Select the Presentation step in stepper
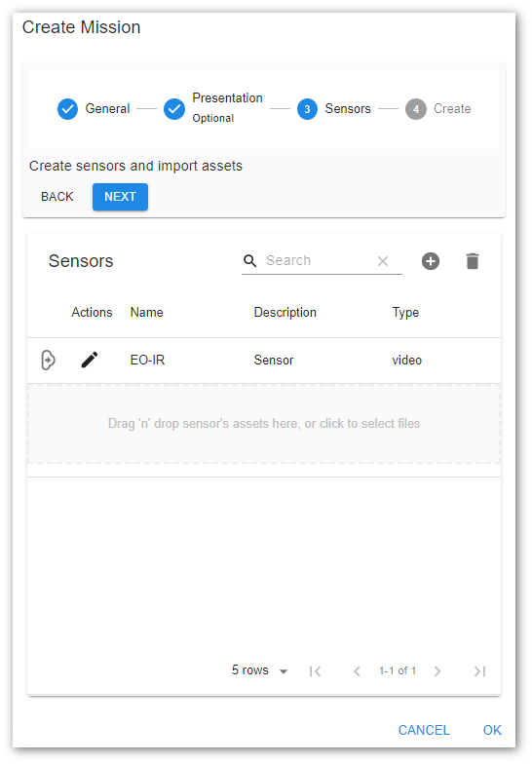This screenshot has height=764, width=532. pyautogui.click(x=212, y=108)
